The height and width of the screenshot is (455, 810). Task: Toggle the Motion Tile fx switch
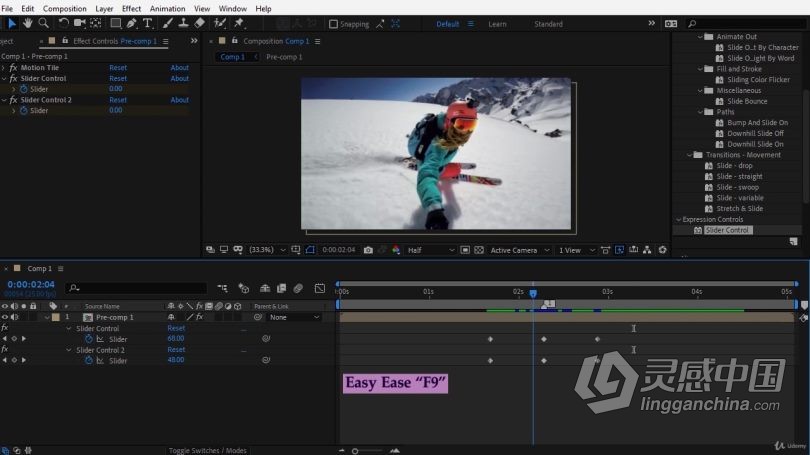pos(13,68)
